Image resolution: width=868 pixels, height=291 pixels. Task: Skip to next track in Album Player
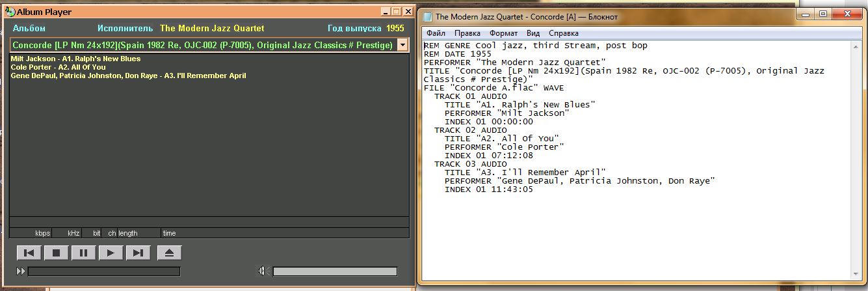(x=138, y=253)
